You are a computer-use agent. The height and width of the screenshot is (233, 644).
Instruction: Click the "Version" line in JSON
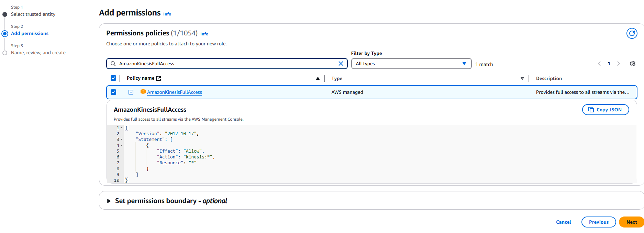pyautogui.click(x=167, y=134)
